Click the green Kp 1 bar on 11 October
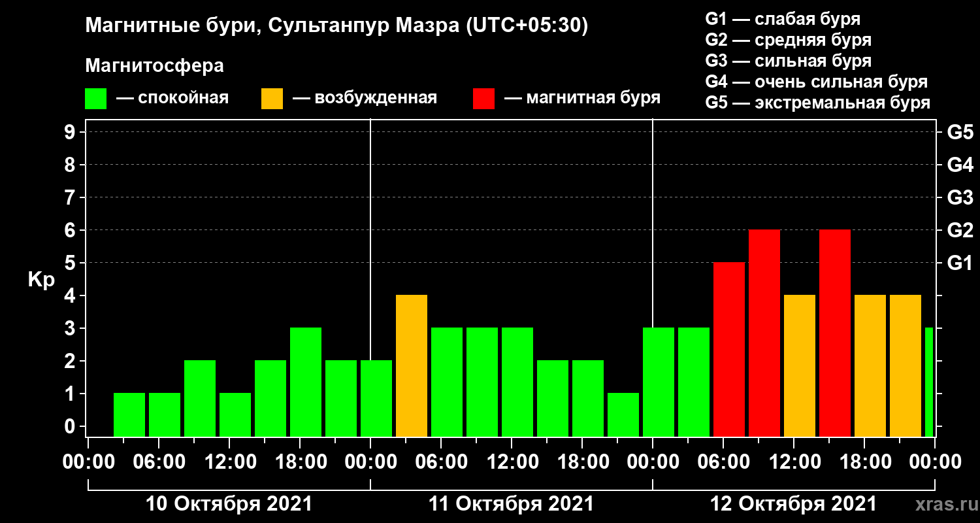The image size is (980, 523). click(623, 414)
